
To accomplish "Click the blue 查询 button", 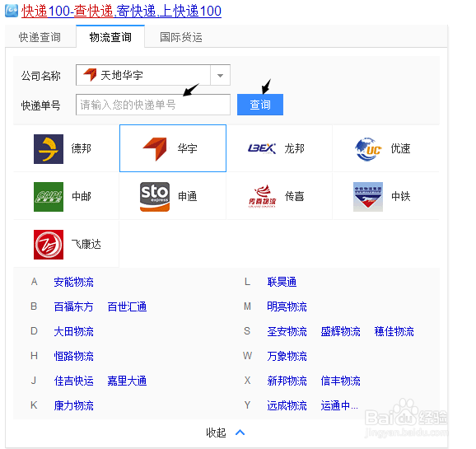I will coord(260,105).
